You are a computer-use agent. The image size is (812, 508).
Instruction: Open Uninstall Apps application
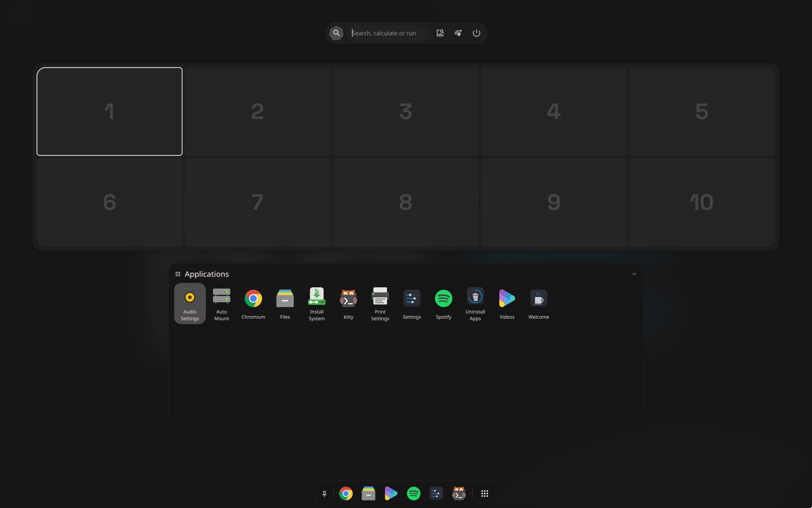click(475, 304)
